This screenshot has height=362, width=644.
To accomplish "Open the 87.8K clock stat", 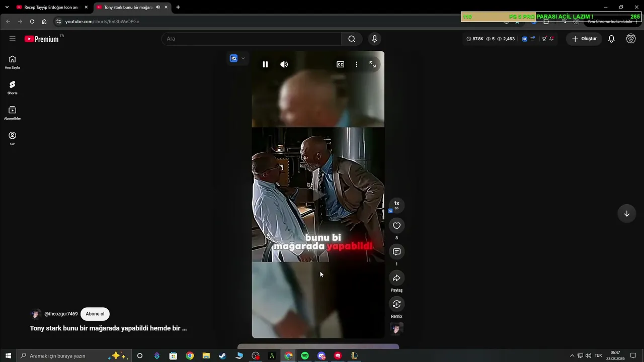I will [x=475, y=39].
